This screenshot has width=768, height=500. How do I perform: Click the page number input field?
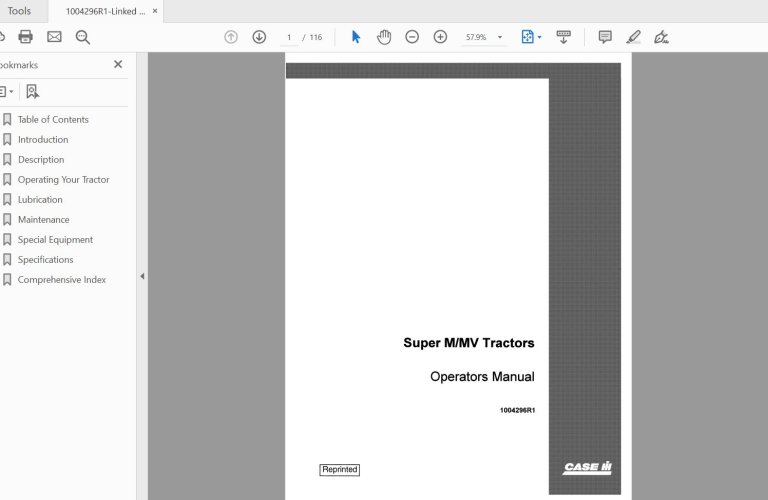(x=289, y=37)
